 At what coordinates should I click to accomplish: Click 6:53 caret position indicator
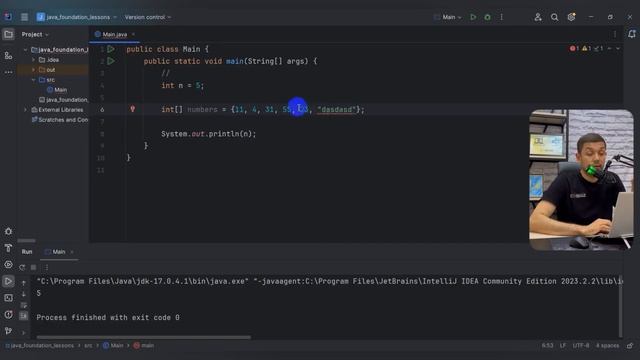point(547,346)
